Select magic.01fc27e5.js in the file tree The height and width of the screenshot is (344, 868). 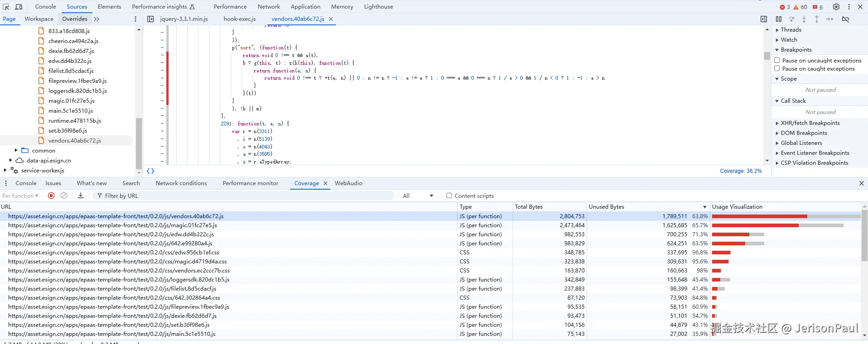tap(71, 101)
